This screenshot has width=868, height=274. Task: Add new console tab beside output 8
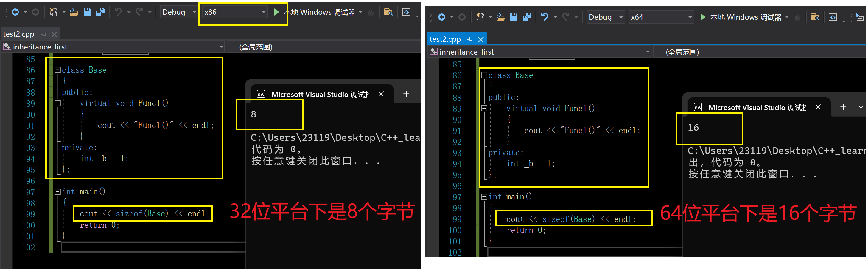[x=406, y=94]
